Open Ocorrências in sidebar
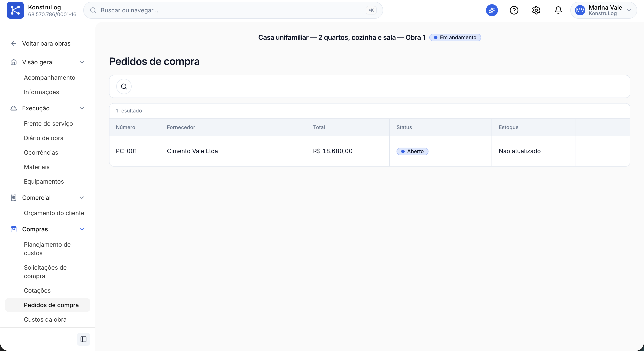 coord(41,152)
